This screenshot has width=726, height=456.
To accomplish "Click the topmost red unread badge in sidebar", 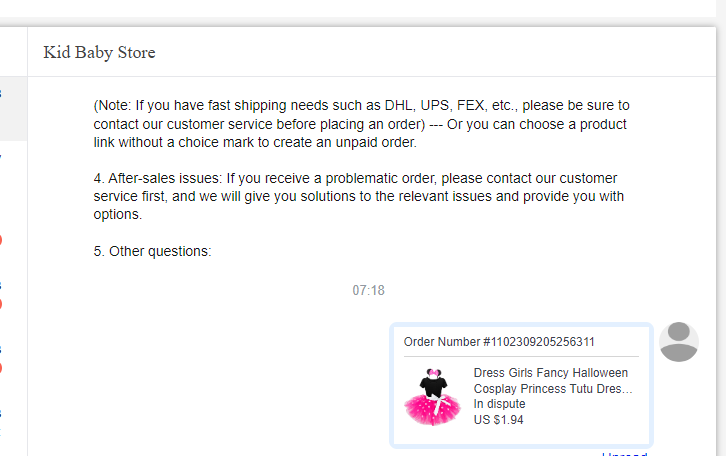I will coord(1,240).
